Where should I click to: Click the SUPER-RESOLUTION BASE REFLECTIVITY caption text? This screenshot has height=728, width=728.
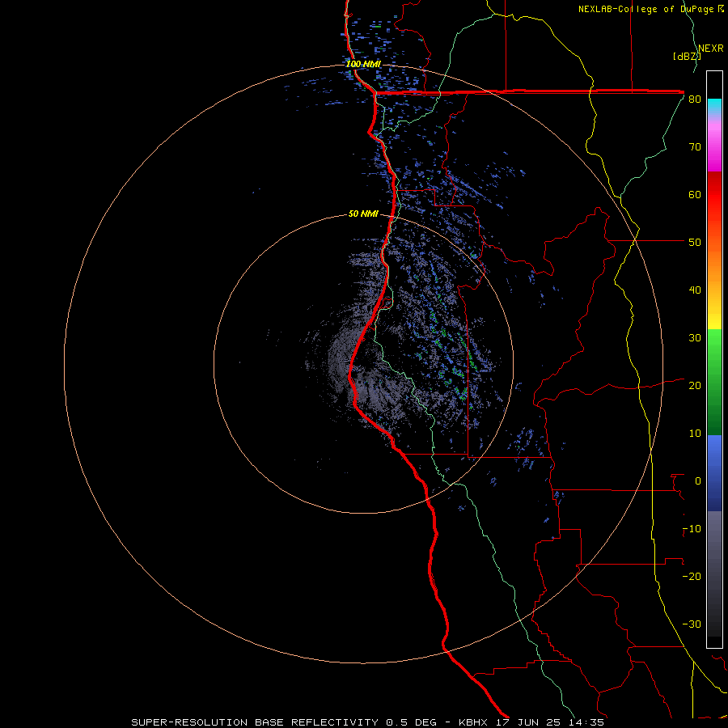(x=255, y=722)
